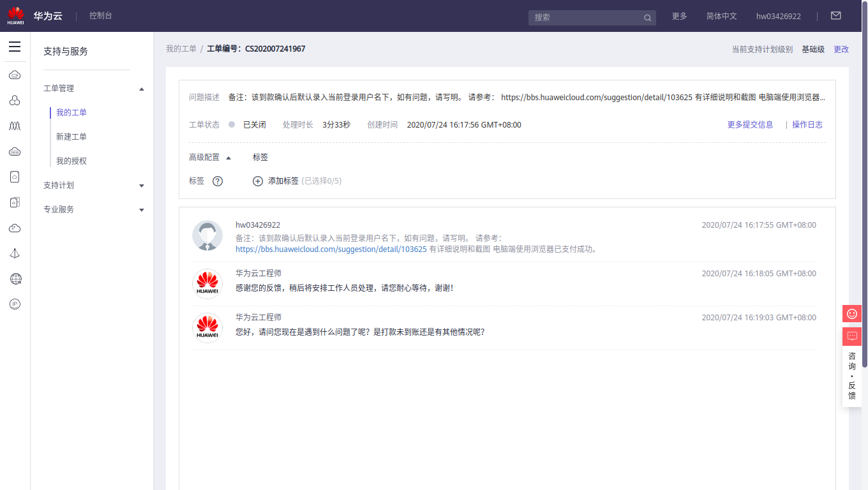Click the 支持计划 menu heading

click(59, 185)
